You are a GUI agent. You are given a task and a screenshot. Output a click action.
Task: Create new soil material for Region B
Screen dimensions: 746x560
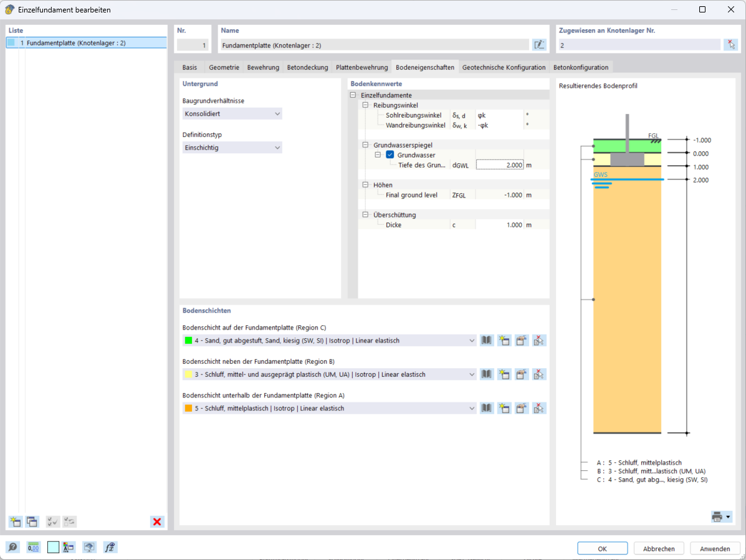(x=504, y=374)
